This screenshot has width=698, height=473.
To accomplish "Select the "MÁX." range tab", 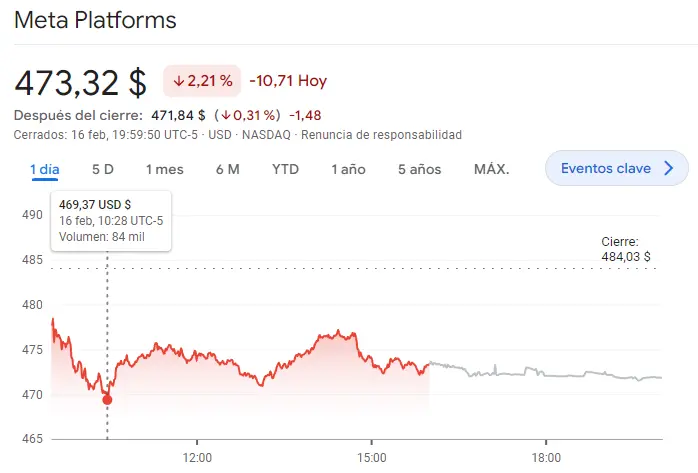I will [491, 169].
